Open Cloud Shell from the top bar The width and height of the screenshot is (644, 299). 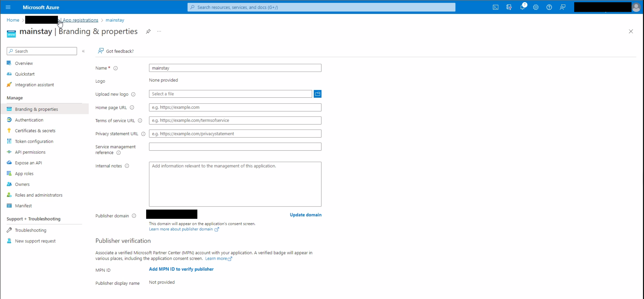[x=496, y=7]
